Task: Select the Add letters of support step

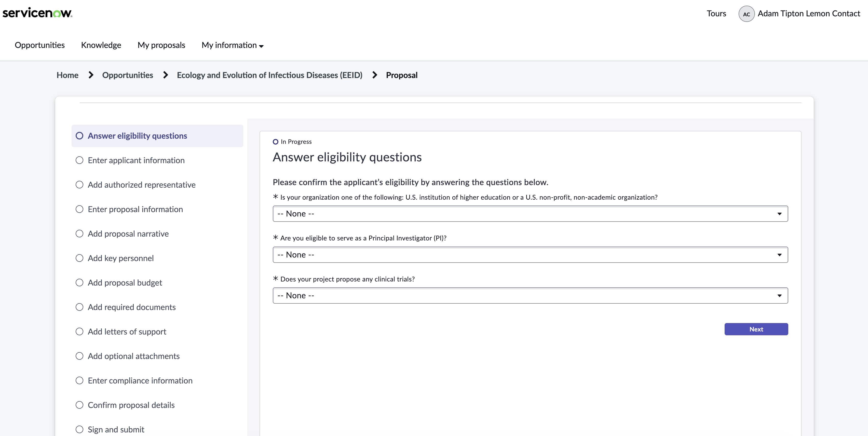Action: [157, 331]
